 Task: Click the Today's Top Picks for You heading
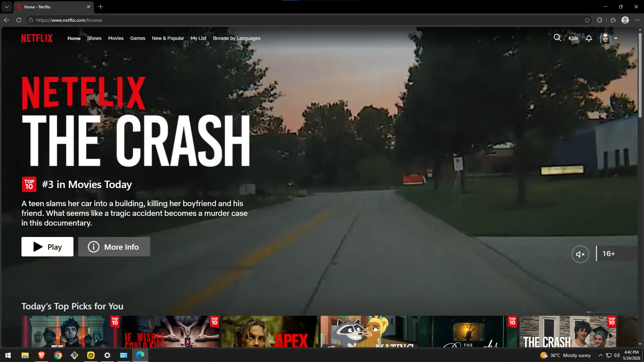pos(72,306)
